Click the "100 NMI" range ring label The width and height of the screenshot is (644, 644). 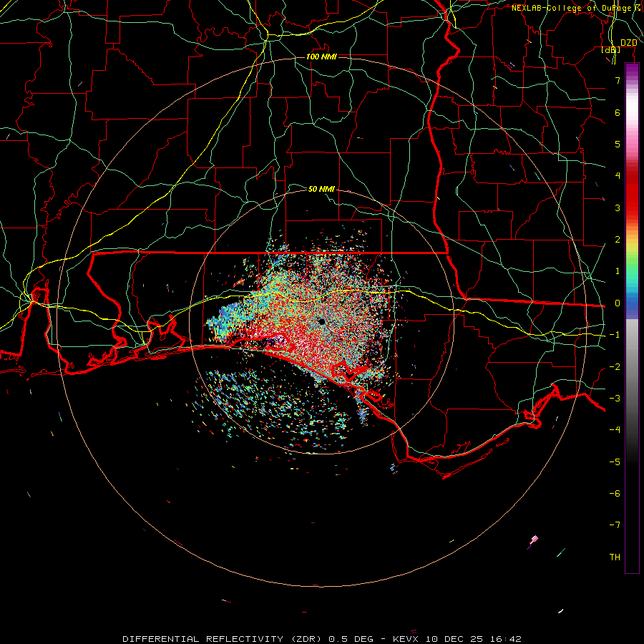pyautogui.click(x=321, y=57)
